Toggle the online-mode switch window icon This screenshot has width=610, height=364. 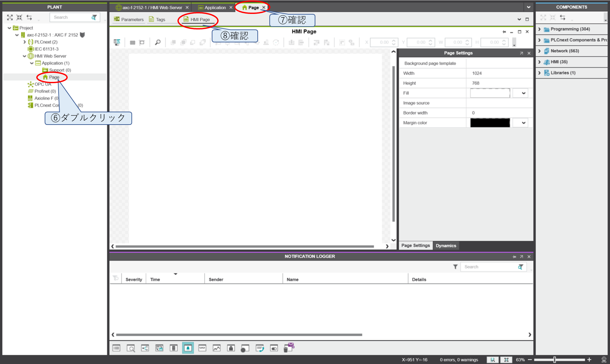pos(274,348)
